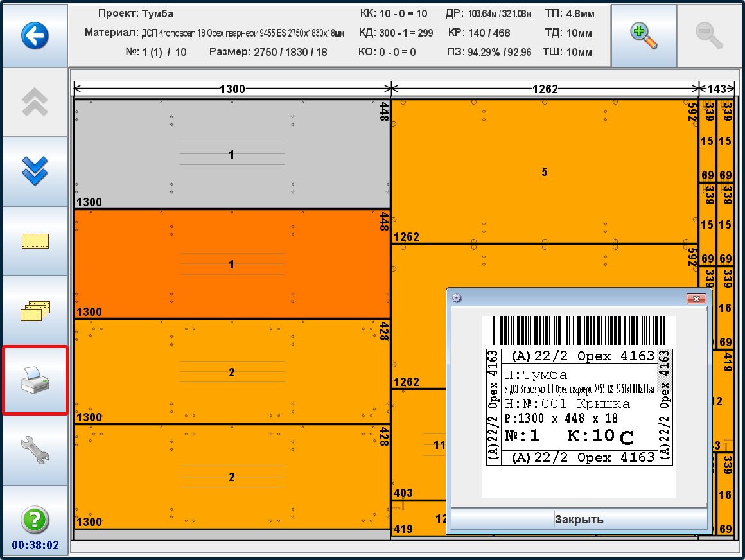Select the grey panel numbered 1
The width and height of the screenshot is (745, 560).
[x=232, y=154]
